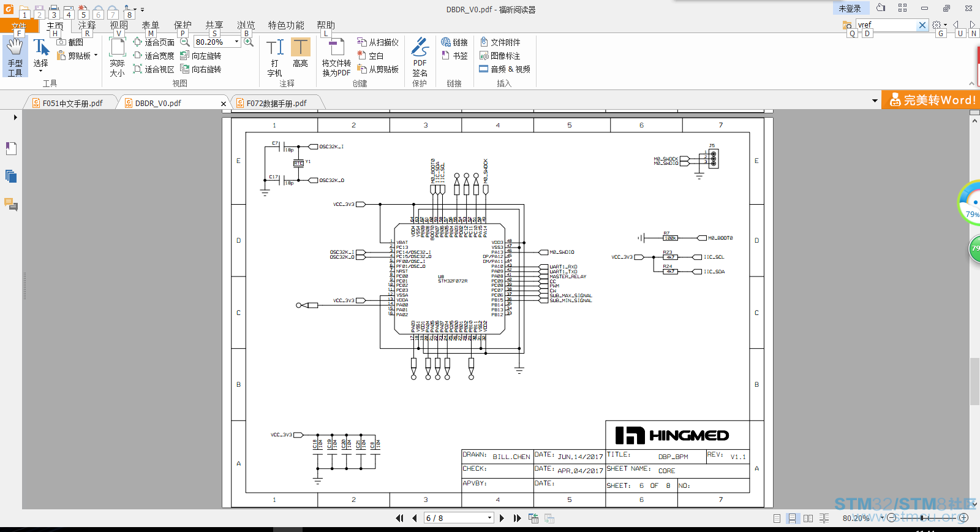Set view to Actual Size (实际大小)
This screenshot has height=532, width=980.
[117, 57]
